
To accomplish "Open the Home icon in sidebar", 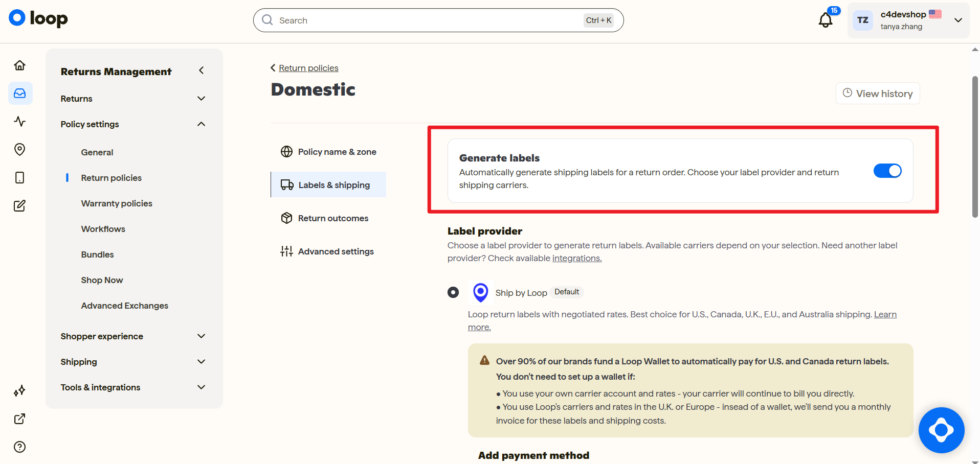I will 20,65.
